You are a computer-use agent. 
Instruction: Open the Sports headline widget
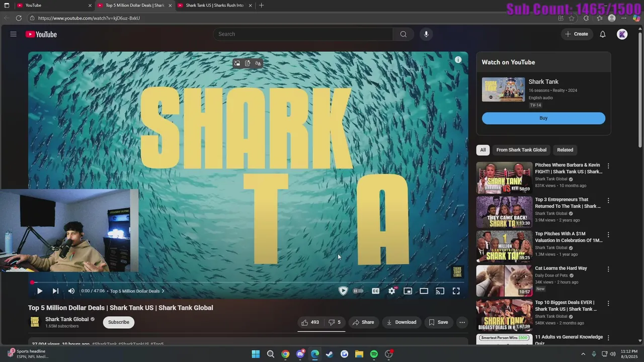(29, 354)
